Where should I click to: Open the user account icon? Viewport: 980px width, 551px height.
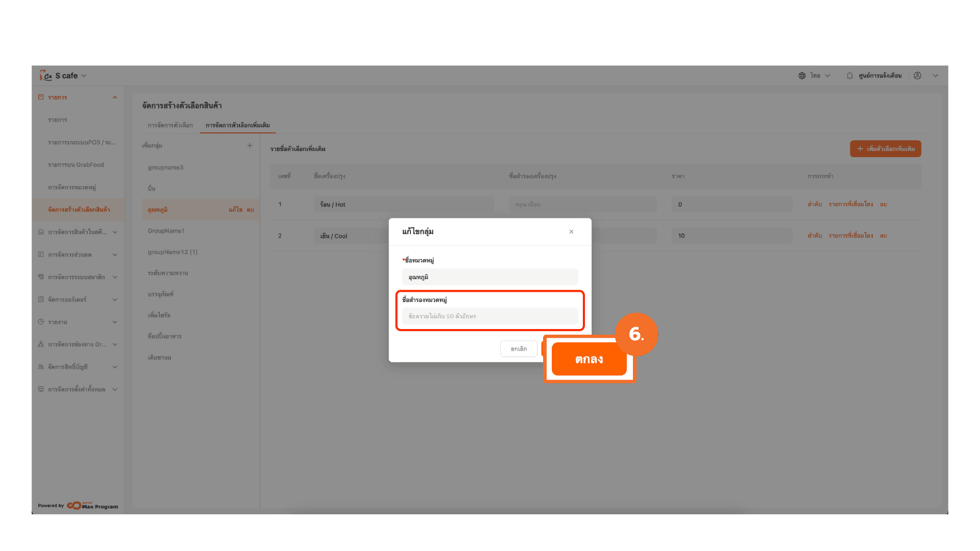click(x=917, y=76)
